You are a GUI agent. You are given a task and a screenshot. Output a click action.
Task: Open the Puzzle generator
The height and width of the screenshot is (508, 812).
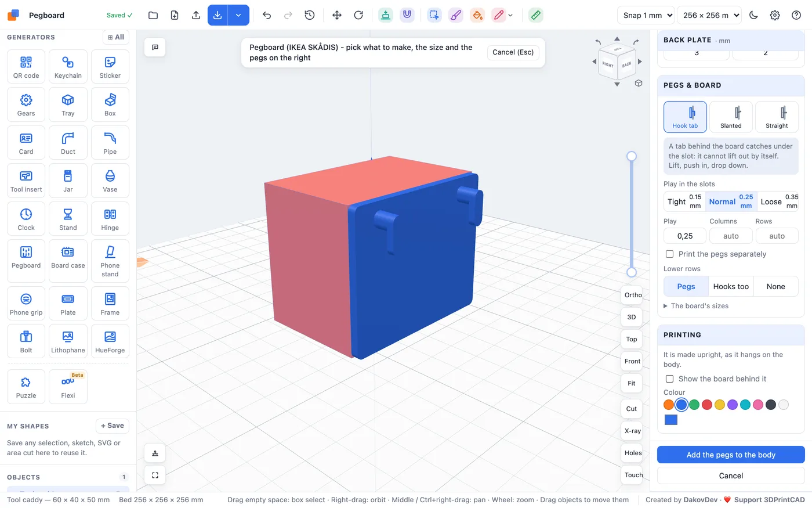coord(26,386)
